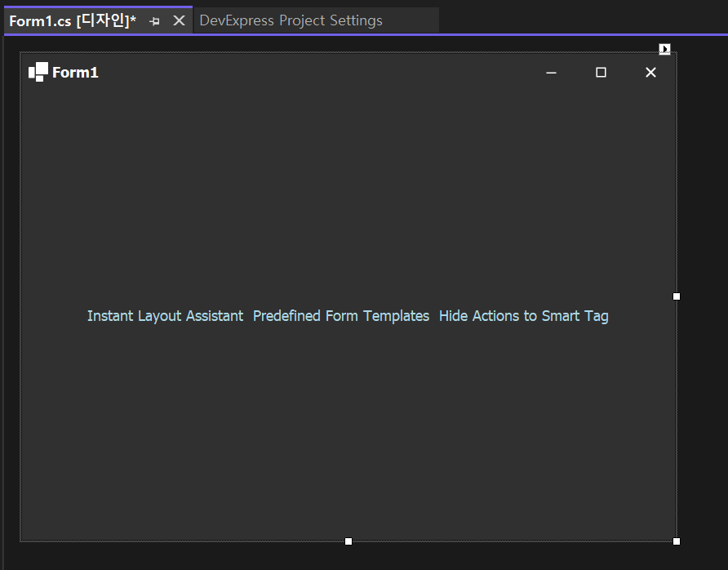This screenshot has height=570, width=728.
Task: Close the Form1 designer window
Action: pos(650,73)
